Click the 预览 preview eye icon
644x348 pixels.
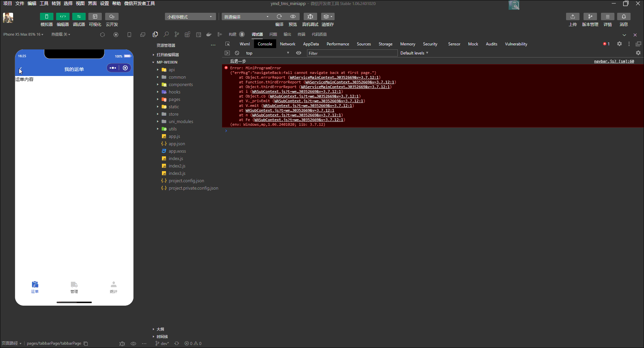[293, 16]
